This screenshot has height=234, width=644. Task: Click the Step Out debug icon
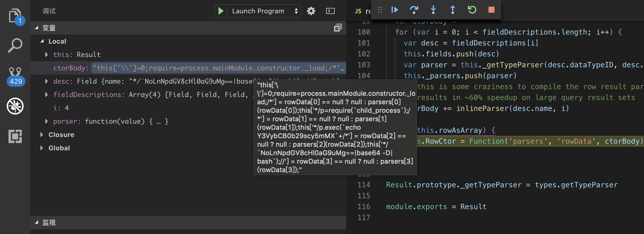452,10
